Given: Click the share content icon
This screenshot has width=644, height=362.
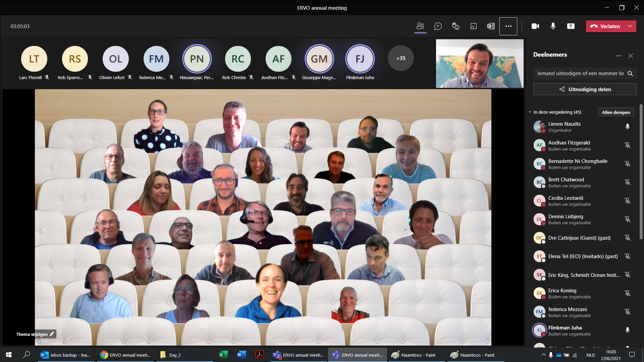Looking at the screenshot, I should [x=571, y=26].
